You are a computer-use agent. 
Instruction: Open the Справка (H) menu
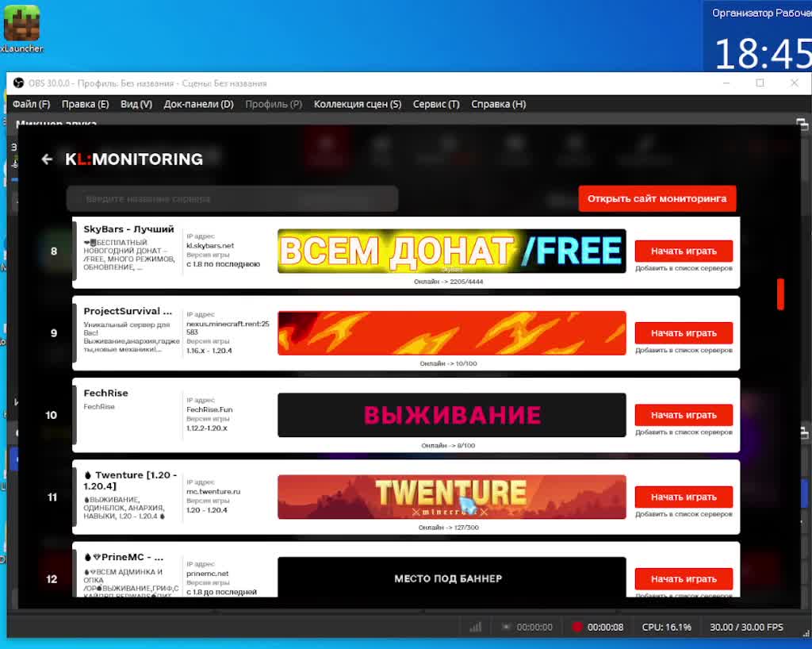[x=498, y=104]
